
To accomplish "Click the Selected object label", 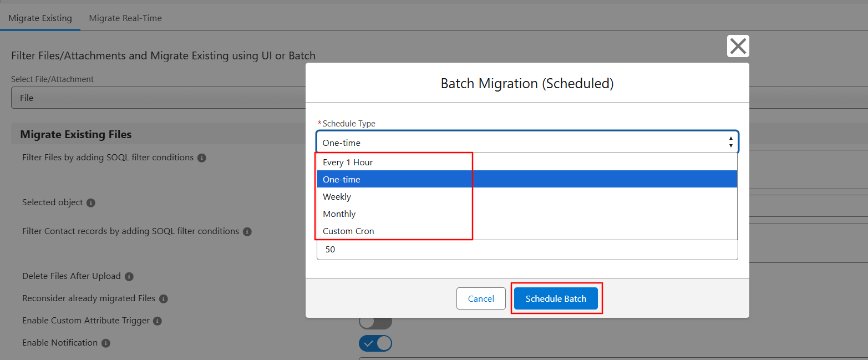I will (x=53, y=202).
